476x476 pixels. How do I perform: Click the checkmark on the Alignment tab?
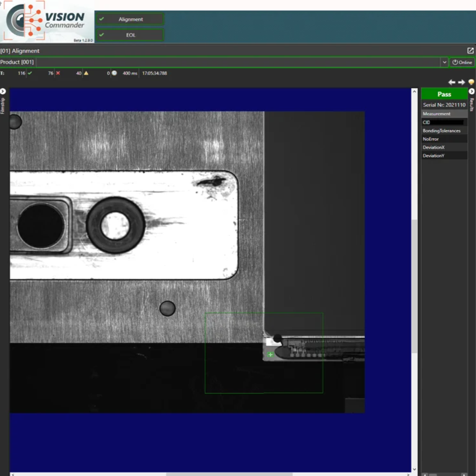tap(102, 19)
